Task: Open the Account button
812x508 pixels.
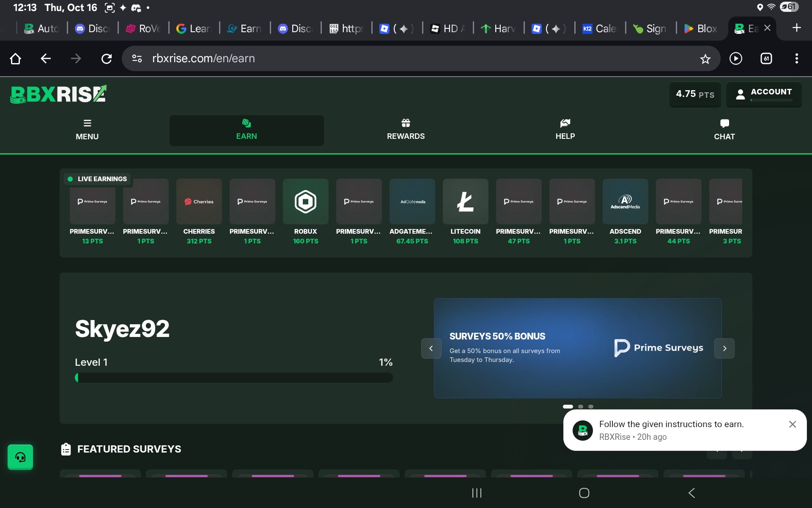Action: tap(764, 94)
